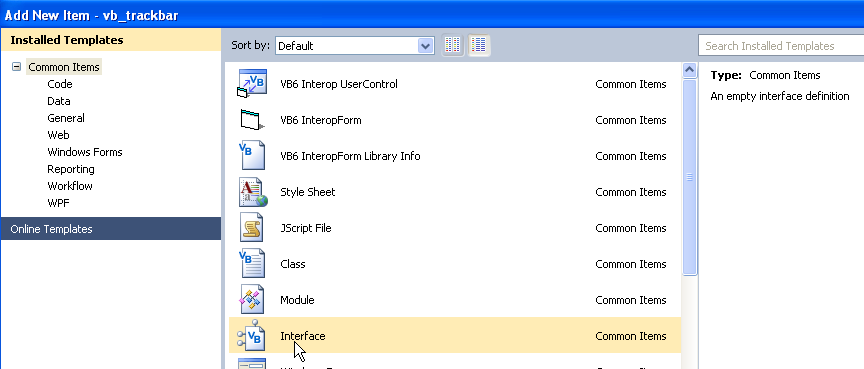The image size is (864, 369).
Task: Collapse the Common Items tree node
Action: pyautogui.click(x=17, y=67)
